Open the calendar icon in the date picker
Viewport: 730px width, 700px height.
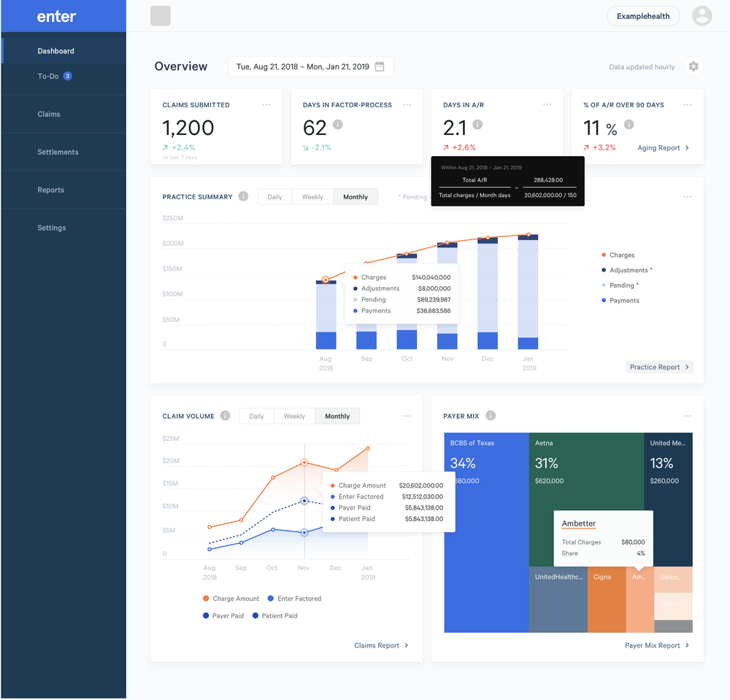pyautogui.click(x=379, y=66)
